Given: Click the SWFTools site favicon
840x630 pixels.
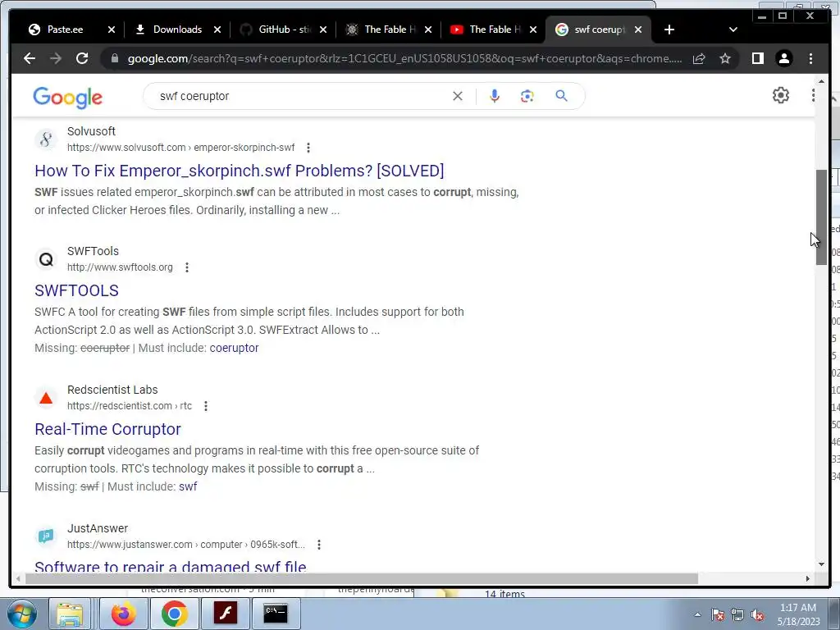Looking at the screenshot, I should click(46, 259).
